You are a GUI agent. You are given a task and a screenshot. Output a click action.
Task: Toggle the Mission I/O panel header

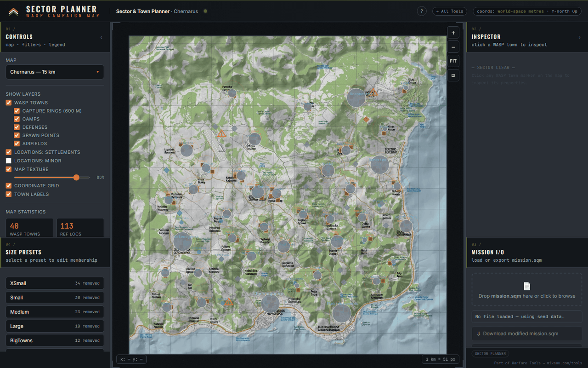(x=527, y=253)
